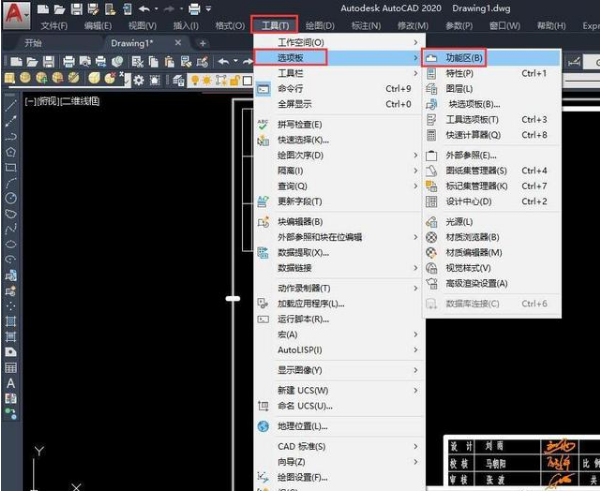Viewport: 600px width, 491px height.
Task: Switch to the Start (开始) tab
Action: coord(33,43)
